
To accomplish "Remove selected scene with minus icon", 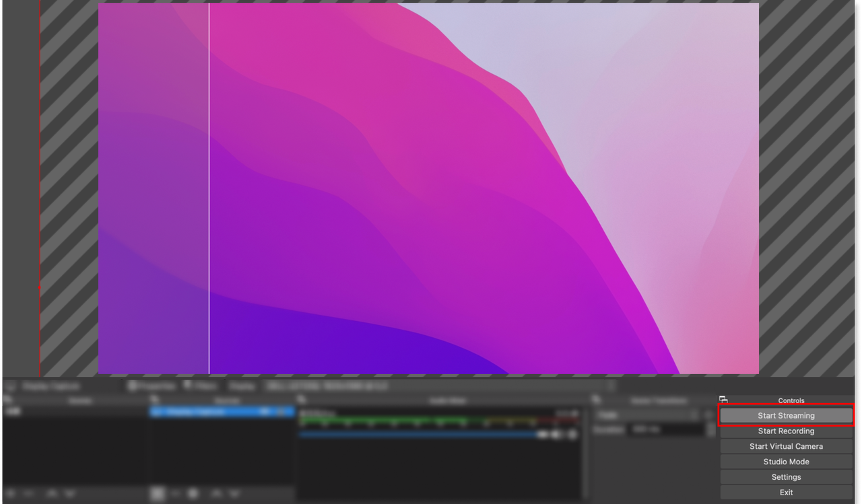I will (x=29, y=493).
